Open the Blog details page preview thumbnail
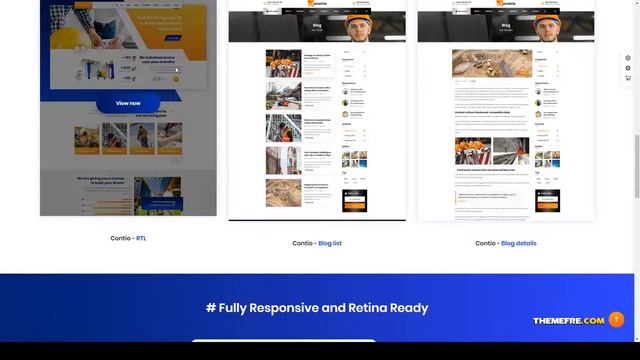This screenshot has height=360, width=640. pos(506,110)
